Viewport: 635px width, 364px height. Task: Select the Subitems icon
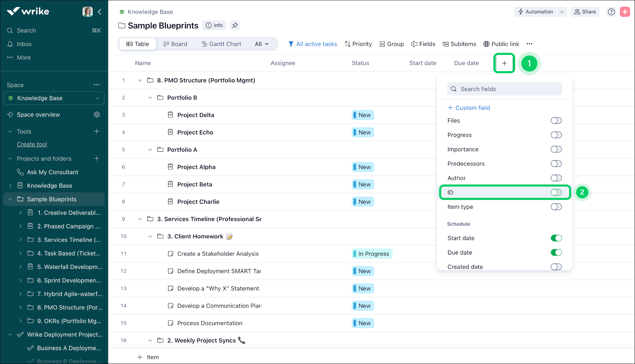tap(459, 44)
